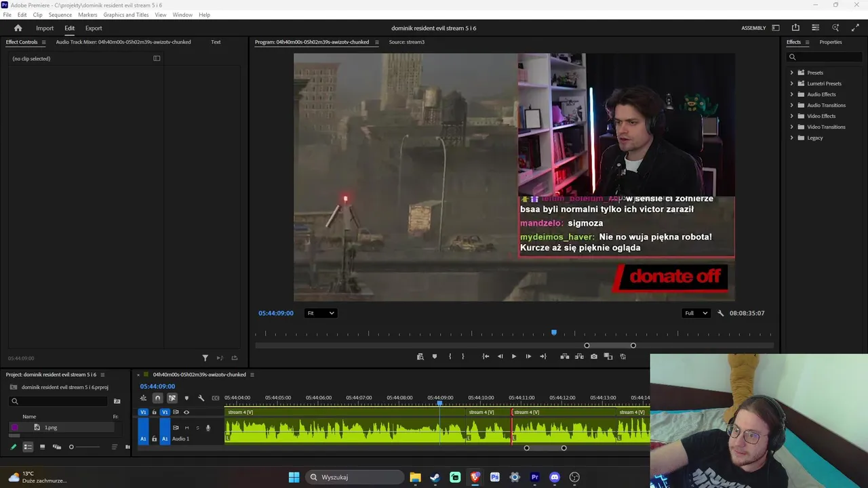Click the Lift button in Program monitor
The height and width of the screenshot is (488, 868).
click(564, 357)
